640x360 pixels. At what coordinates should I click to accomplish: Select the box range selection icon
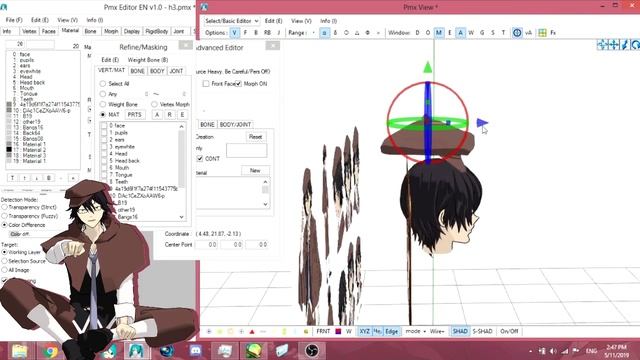point(324,33)
